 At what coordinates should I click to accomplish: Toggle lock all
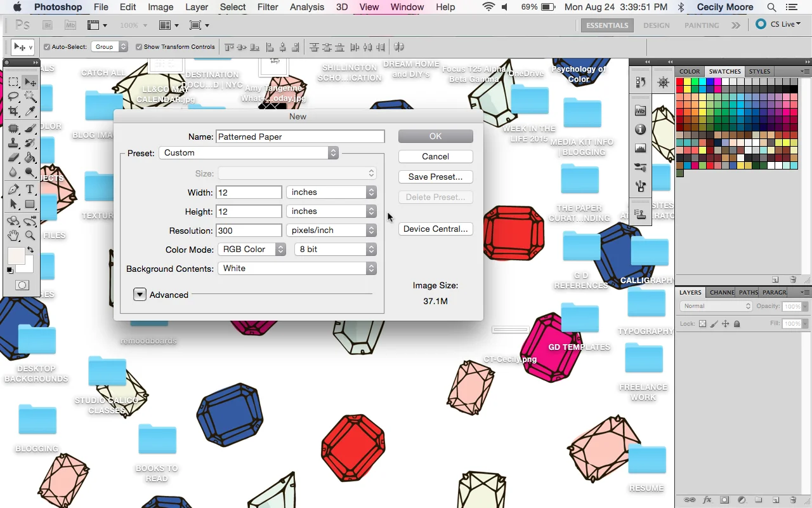[737, 324]
